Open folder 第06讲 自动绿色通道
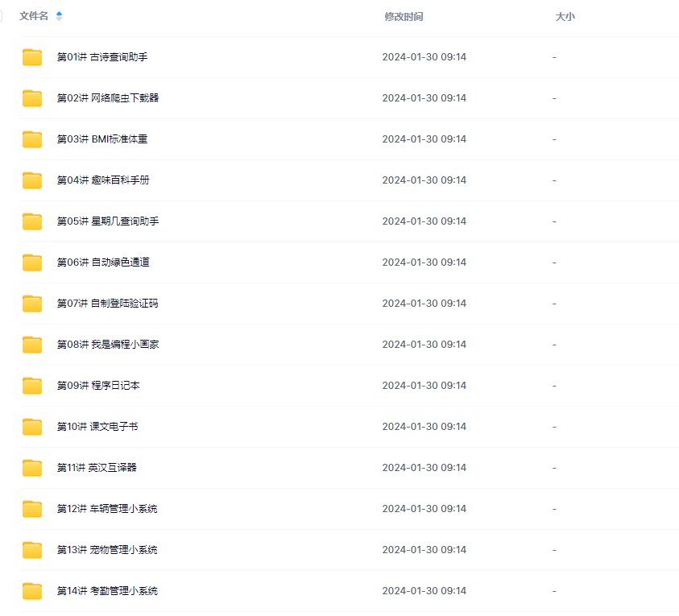 [x=106, y=262]
